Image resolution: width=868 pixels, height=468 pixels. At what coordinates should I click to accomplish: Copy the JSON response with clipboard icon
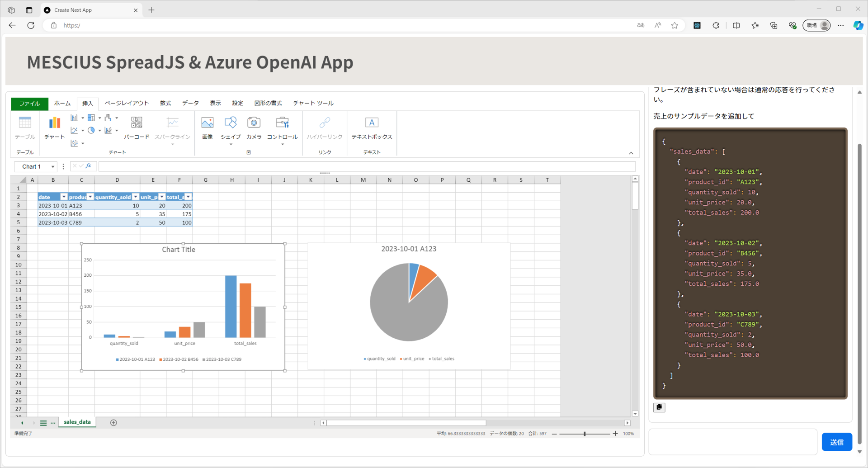coord(659,407)
